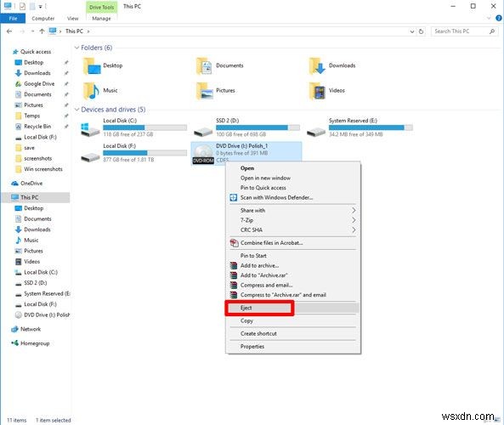Click System Reserved (E:) capacity bar

[x=371, y=127]
